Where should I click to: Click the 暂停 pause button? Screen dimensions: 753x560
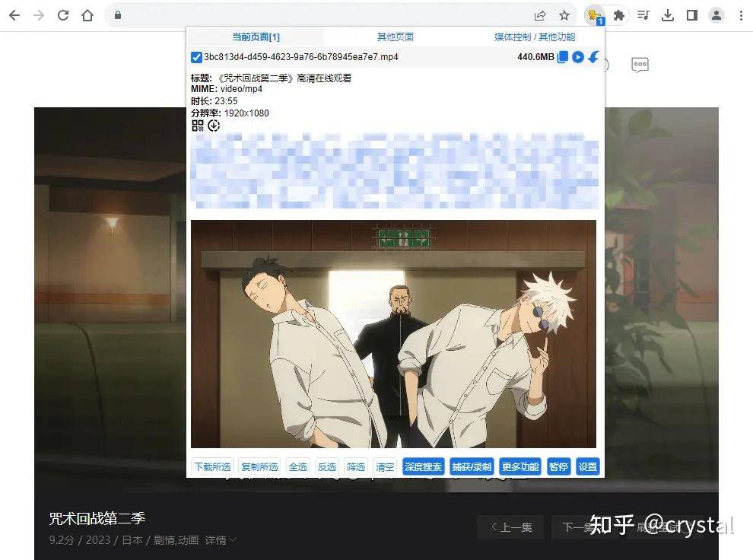pos(558,467)
